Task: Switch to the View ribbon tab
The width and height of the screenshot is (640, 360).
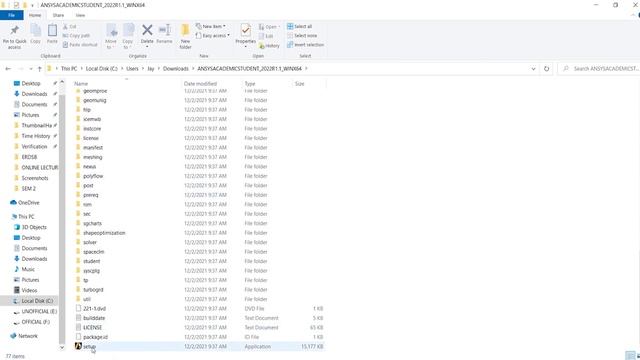Action: click(80, 15)
